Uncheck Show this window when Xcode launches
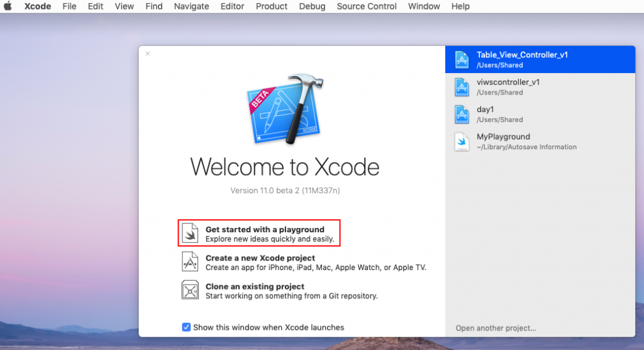This screenshot has height=350, width=644. [186, 327]
